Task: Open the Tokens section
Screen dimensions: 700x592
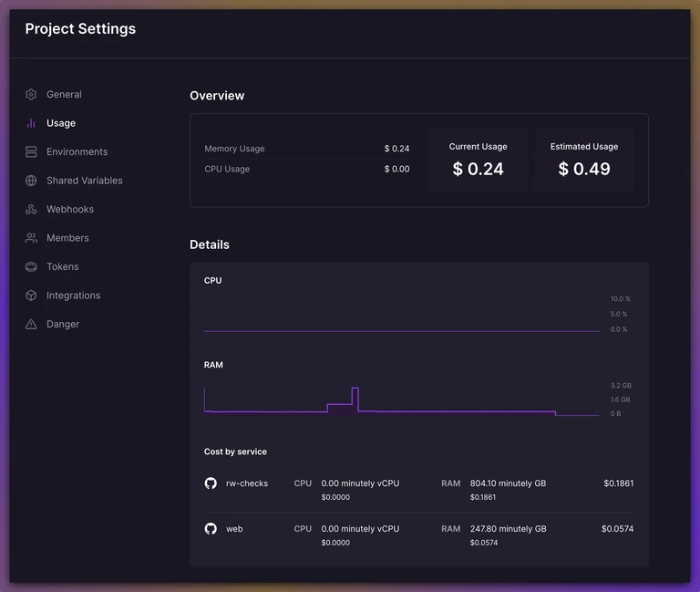Action: point(63,266)
